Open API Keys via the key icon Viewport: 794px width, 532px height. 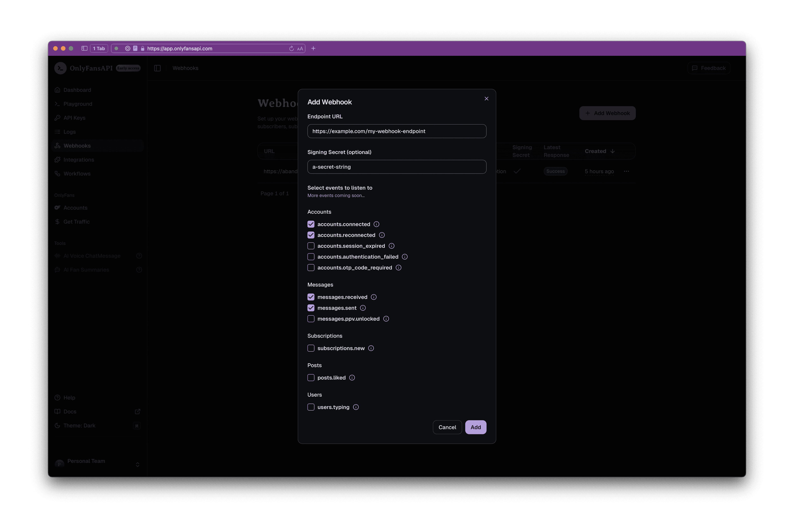click(x=58, y=118)
